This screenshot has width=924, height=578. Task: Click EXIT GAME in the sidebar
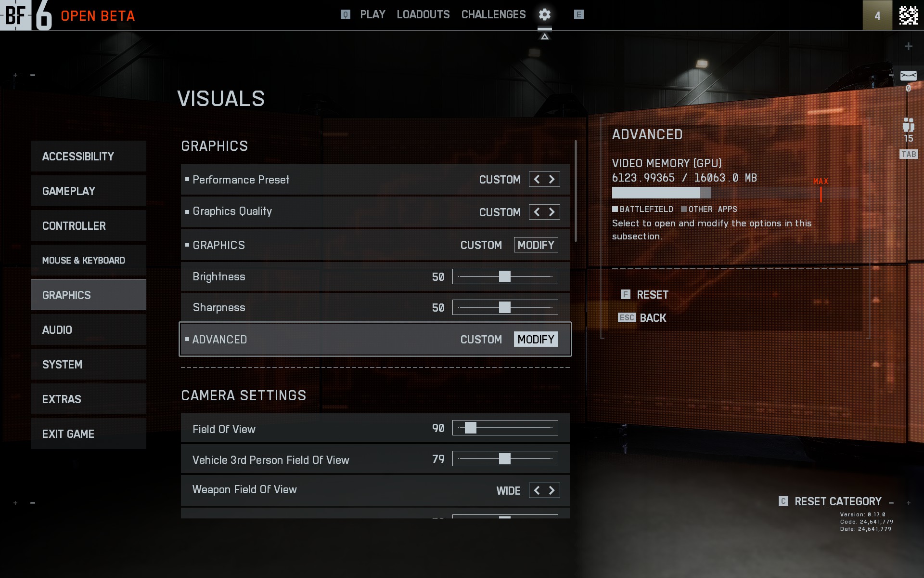pos(89,433)
